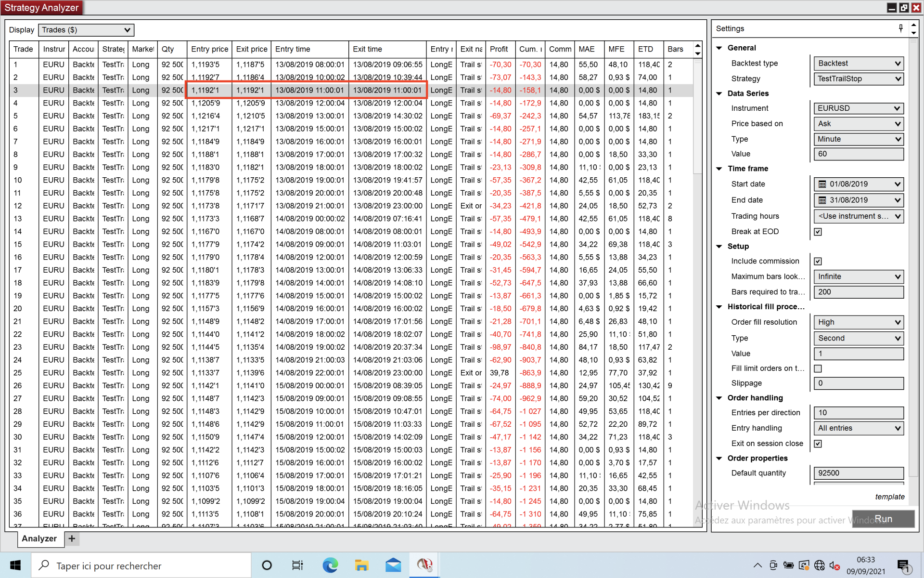Image resolution: width=924 pixels, height=578 pixels.
Task: Sort by the Profit column header
Action: (499, 49)
